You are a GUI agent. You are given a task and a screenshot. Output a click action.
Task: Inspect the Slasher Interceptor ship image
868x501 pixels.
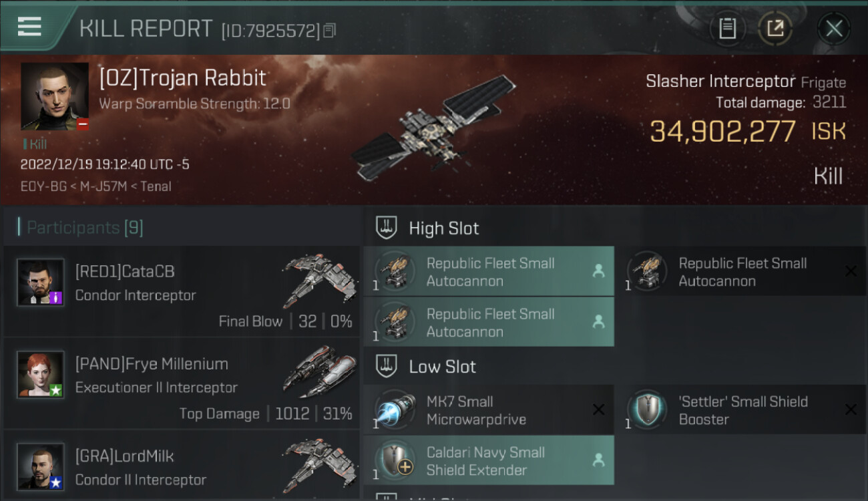[x=434, y=128]
